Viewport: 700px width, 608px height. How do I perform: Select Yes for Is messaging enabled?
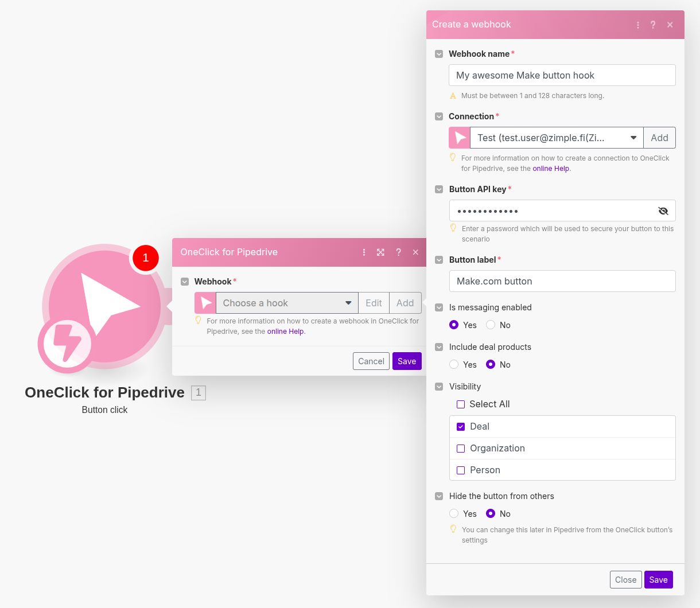pos(454,325)
